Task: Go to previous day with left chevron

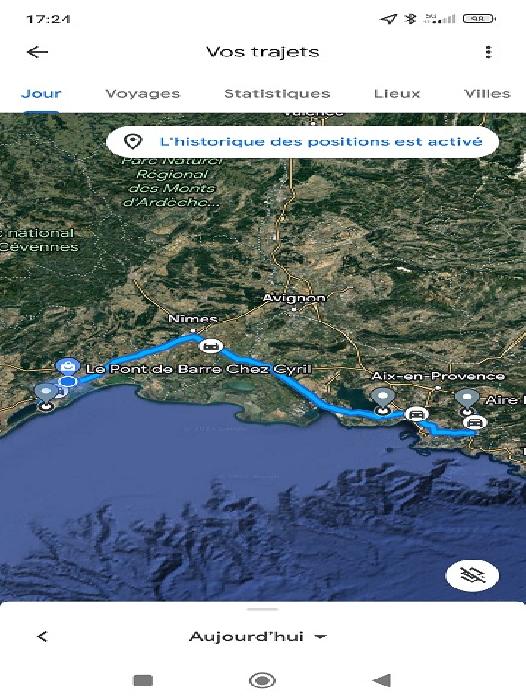Action: (42, 636)
